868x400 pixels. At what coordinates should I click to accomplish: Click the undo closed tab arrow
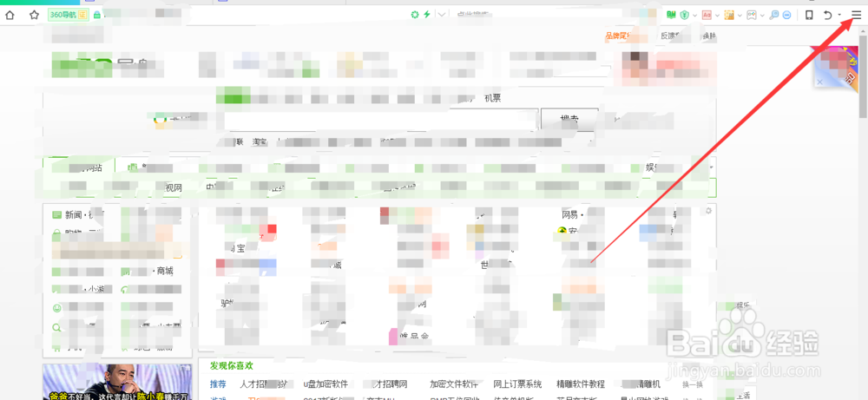[827, 15]
